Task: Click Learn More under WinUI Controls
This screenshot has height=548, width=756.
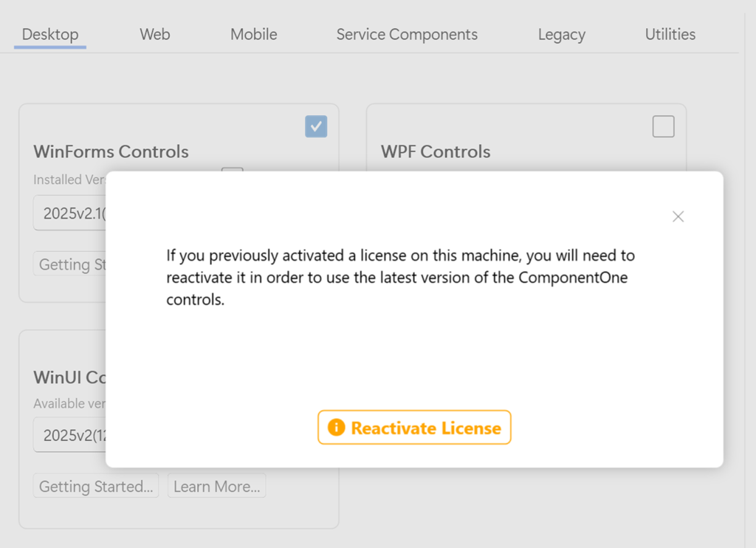Action: pyautogui.click(x=216, y=487)
